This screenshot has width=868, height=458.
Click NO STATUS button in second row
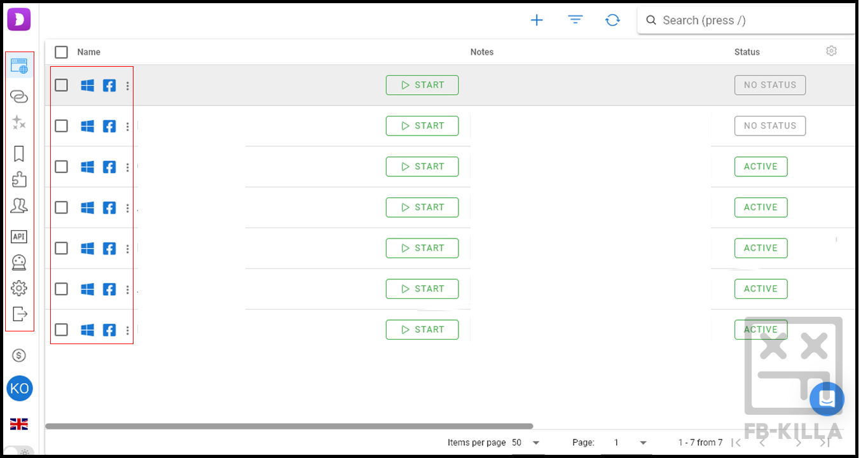pyautogui.click(x=769, y=126)
